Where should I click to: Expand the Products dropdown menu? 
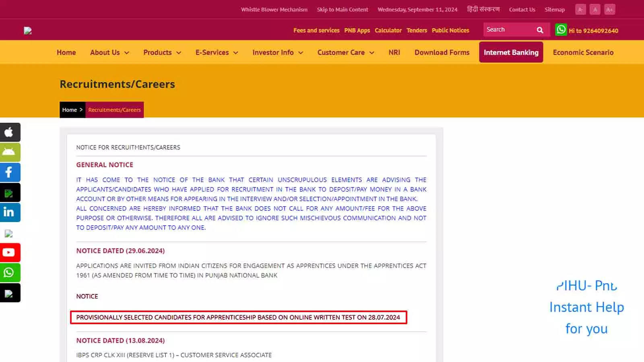pos(162,52)
